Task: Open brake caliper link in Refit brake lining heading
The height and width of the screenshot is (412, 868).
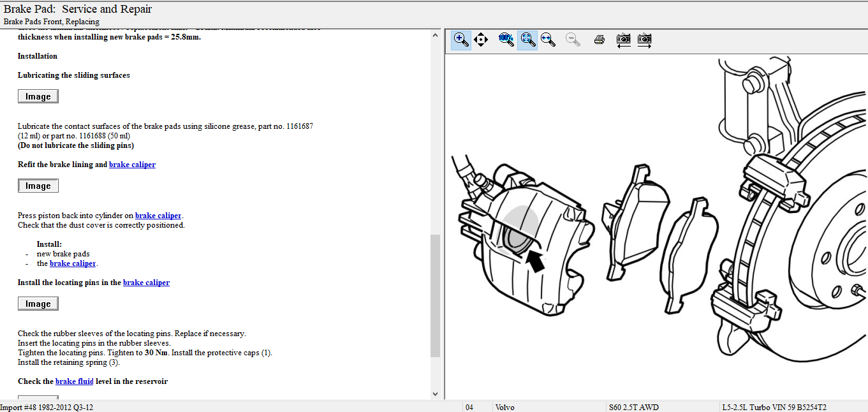Action: coord(132,165)
